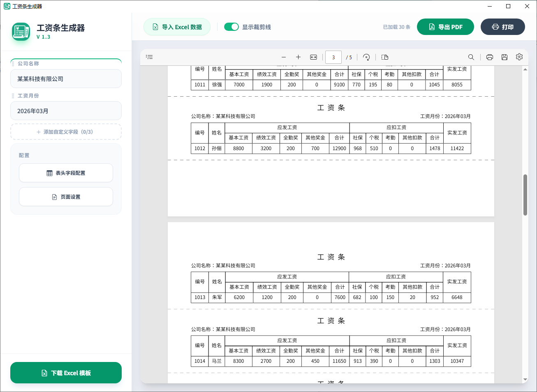The image size is (537, 392).
Task: Open the PDF viewer settings gear
Action: [519, 57]
